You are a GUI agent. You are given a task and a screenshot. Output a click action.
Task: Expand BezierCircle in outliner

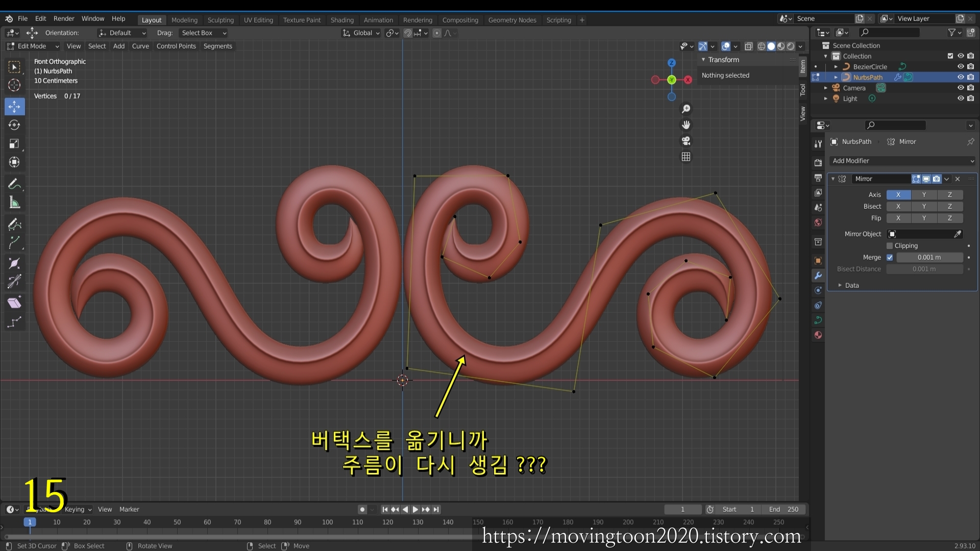(836, 67)
